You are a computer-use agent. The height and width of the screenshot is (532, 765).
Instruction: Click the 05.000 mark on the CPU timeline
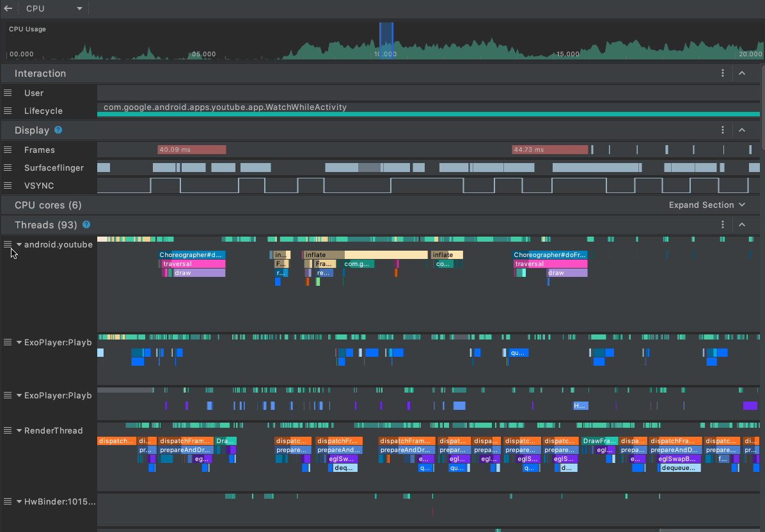tap(204, 54)
